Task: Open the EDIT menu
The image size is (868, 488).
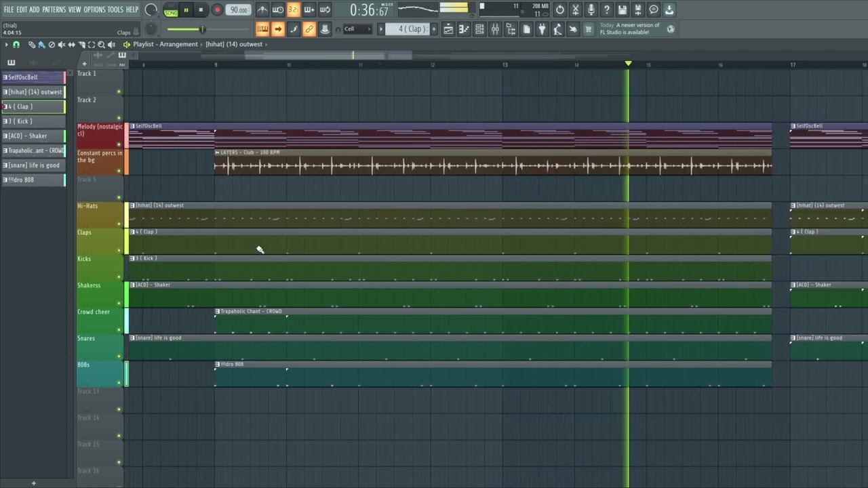Action: pos(22,9)
